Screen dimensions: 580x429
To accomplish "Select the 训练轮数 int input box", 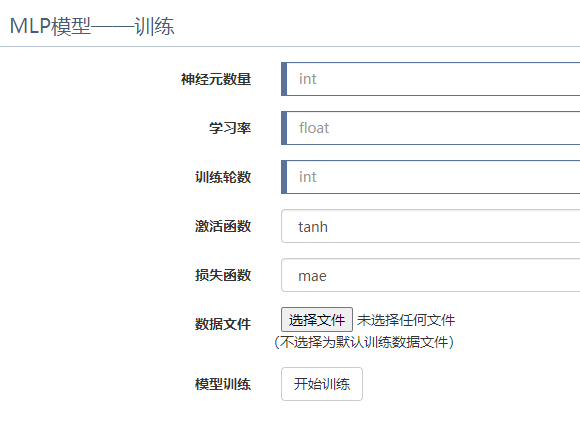I will click(x=431, y=177).
